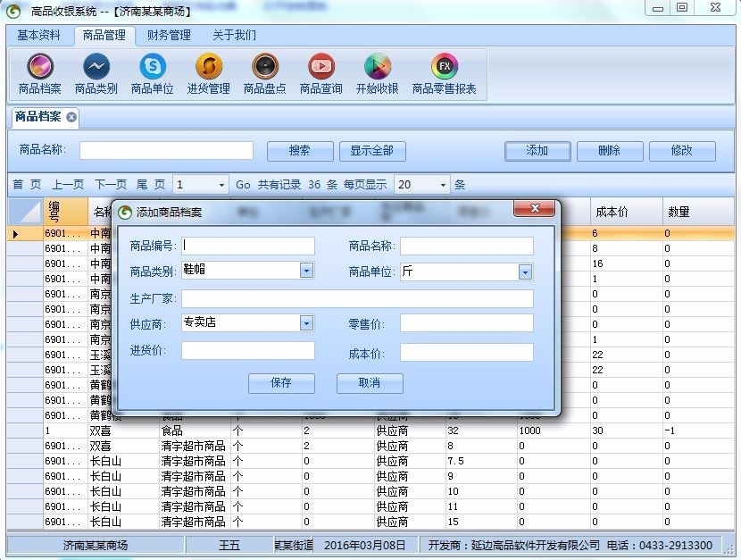Launch 商品查询 search tool
Viewport: 741px width, 560px height.
click(x=321, y=73)
